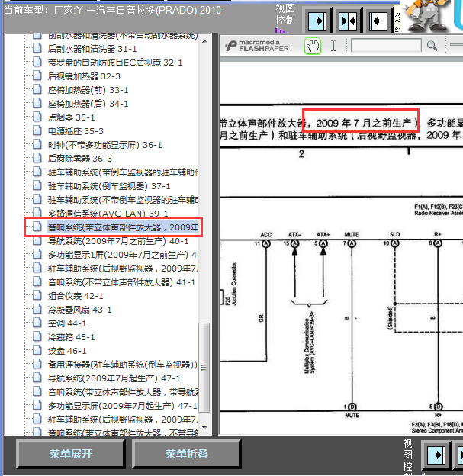Select the FlashPaper hand pan tool
Image resolution: width=463 pixels, height=476 pixels.
point(313,46)
